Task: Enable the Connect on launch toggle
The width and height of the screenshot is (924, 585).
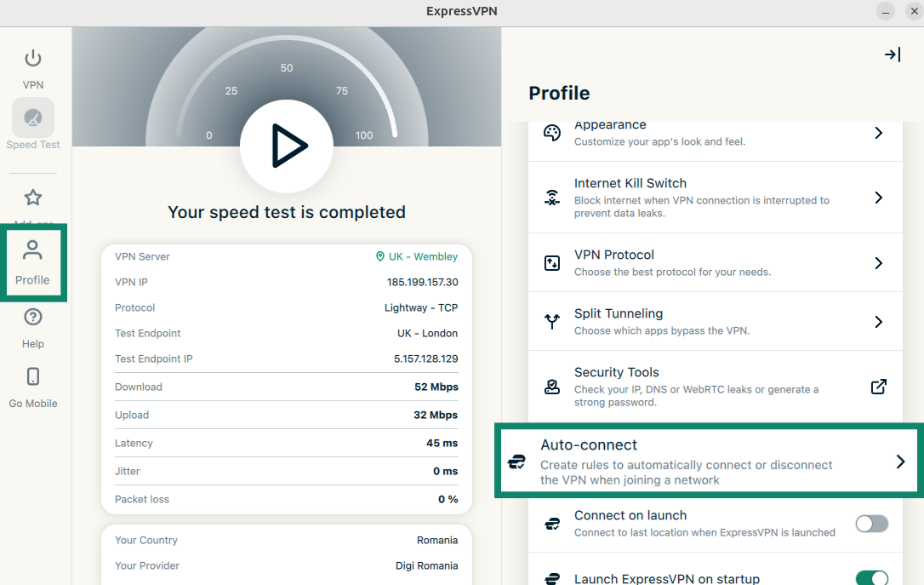Action: tap(871, 524)
